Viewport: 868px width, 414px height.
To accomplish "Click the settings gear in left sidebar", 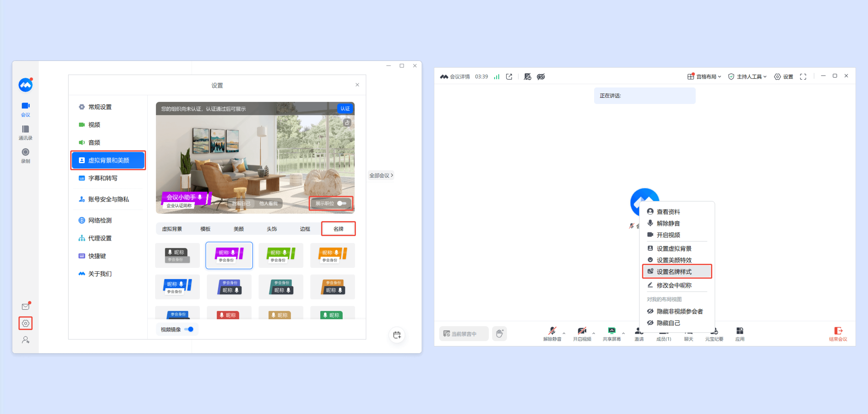I will pyautogui.click(x=26, y=323).
